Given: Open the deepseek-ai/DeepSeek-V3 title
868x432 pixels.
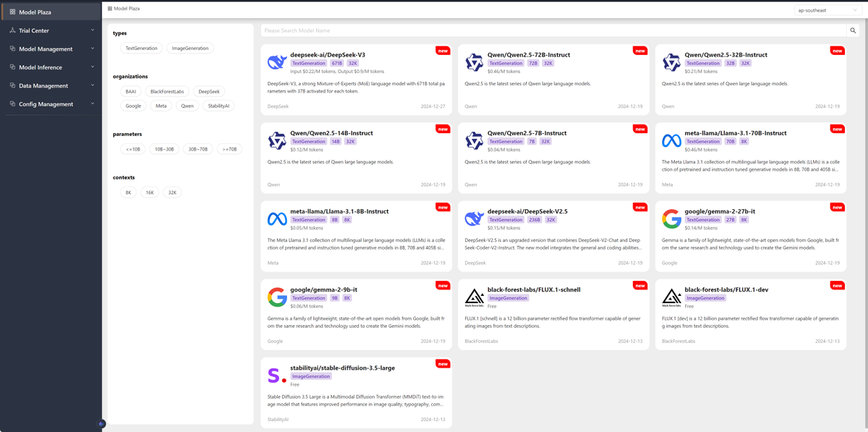Looking at the screenshot, I should pyautogui.click(x=328, y=55).
